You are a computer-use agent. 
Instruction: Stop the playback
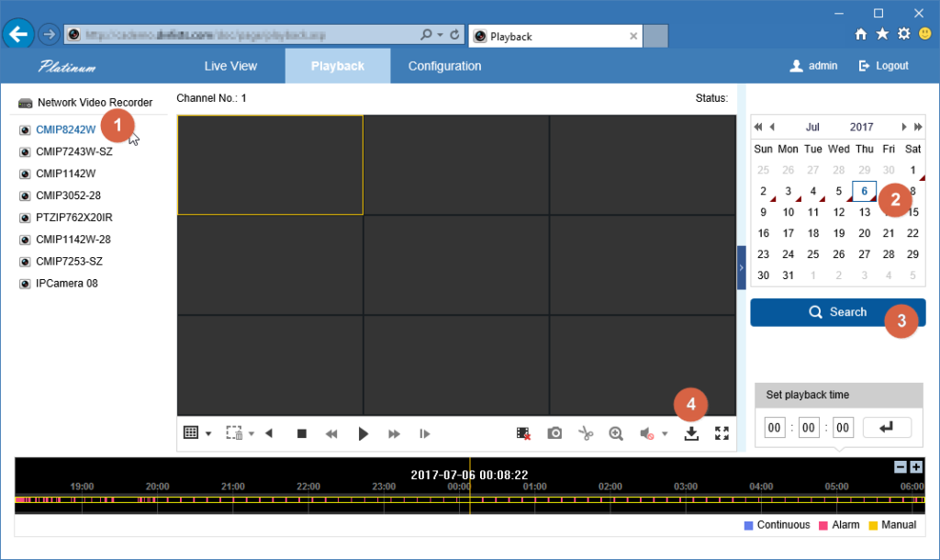[x=301, y=433]
